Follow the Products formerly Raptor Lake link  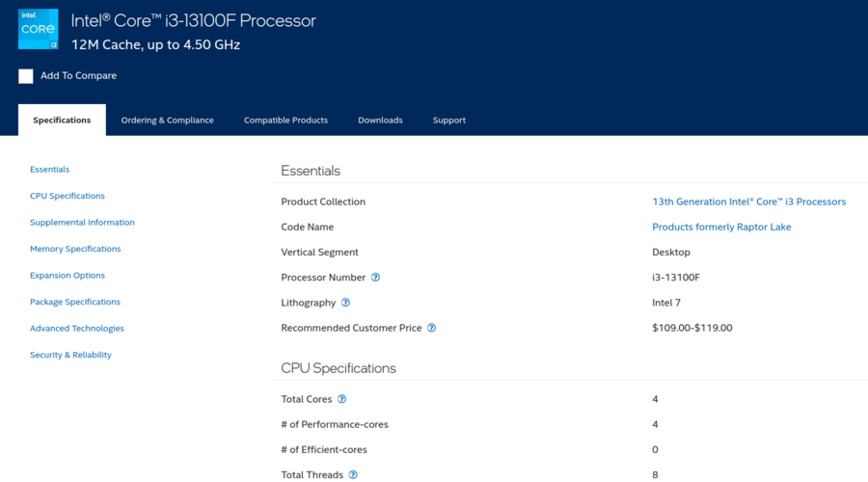[721, 227]
